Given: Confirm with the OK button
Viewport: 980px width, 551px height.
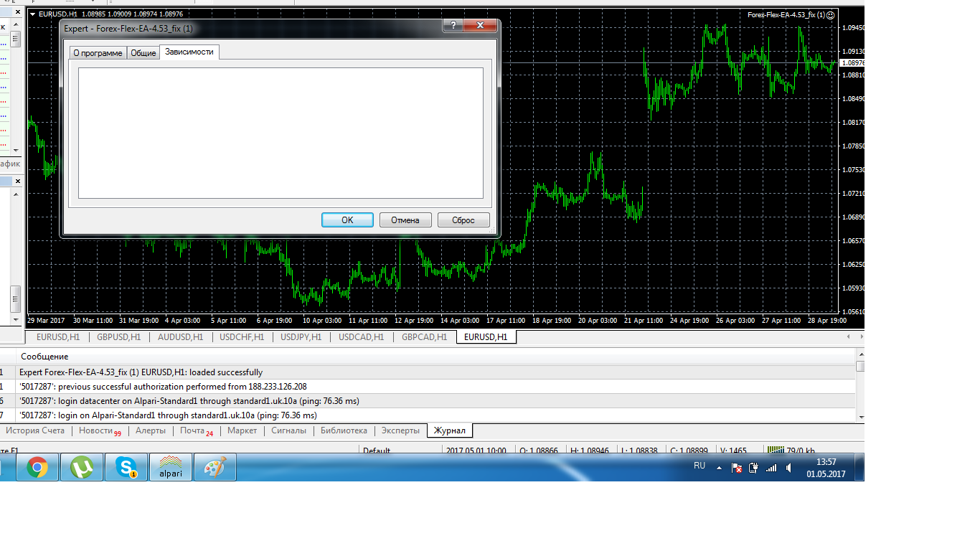Looking at the screenshot, I should (x=347, y=220).
